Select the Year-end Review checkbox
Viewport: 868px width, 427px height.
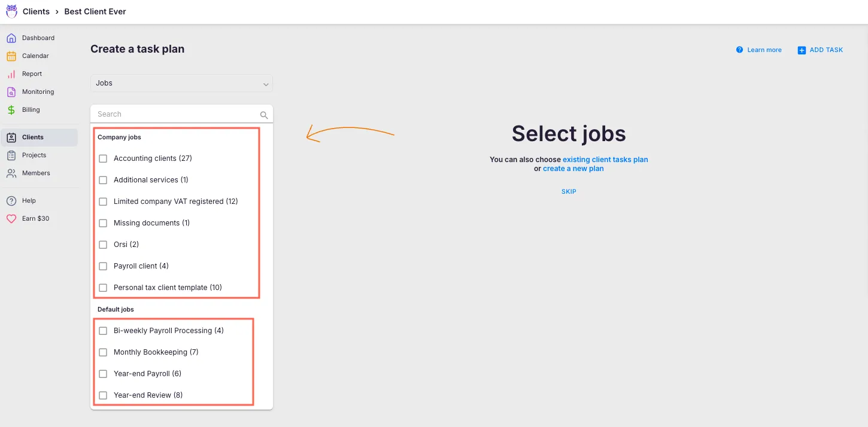(x=103, y=395)
